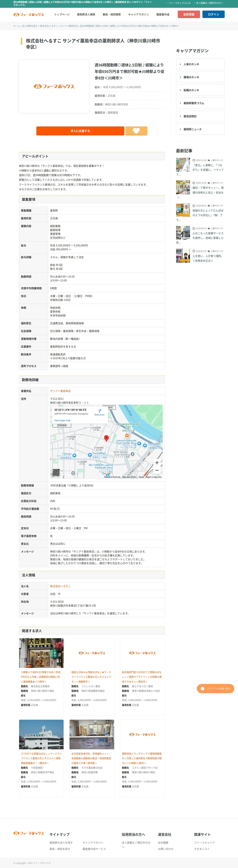The width and height of the screenshot is (238, 868).
Task: Open 薬局・病院を探す footer link
Action: pos(60,849)
